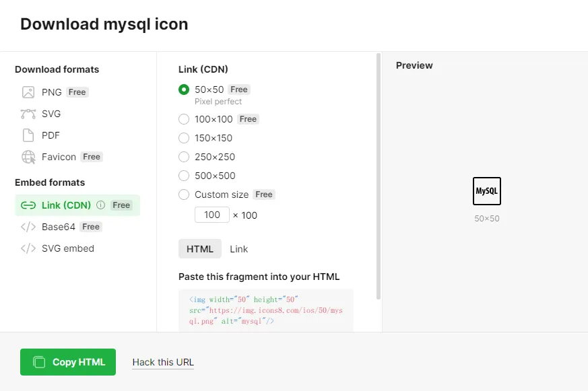Click the PDF document icon
This screenshot has height=391, width=588.
click(28, 135)
